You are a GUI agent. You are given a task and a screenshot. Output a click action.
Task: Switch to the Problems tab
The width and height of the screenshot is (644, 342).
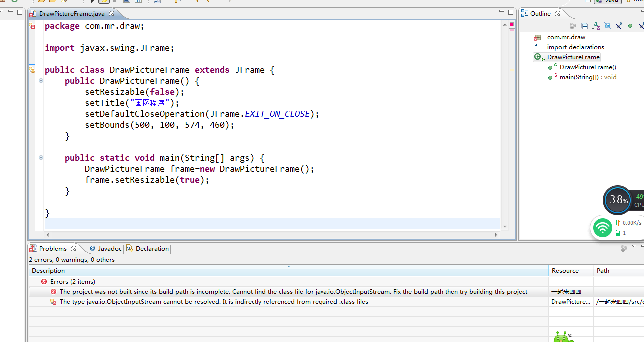point(53,248)
